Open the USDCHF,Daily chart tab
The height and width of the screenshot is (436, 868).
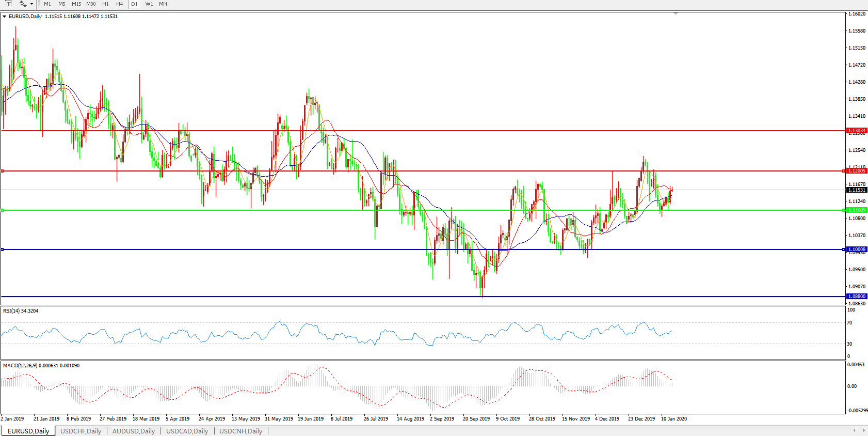[x=81, y=431]
